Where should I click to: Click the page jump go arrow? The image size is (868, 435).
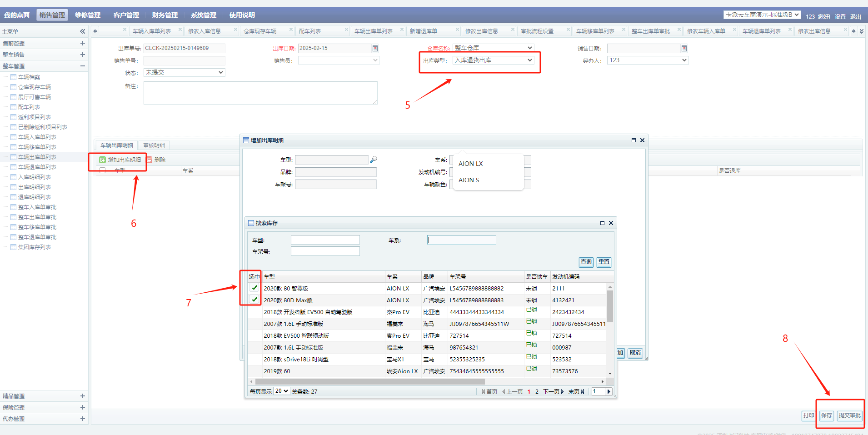tap(609, 392)
